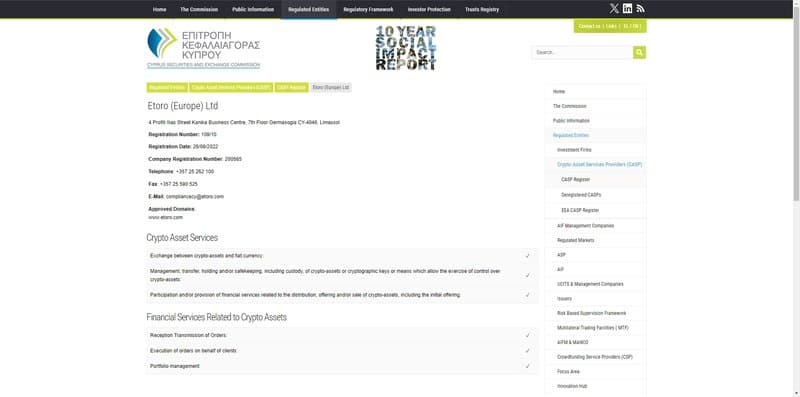Select Trusts Registry in top navigation

pyautogui.click(x=482, y=9)
